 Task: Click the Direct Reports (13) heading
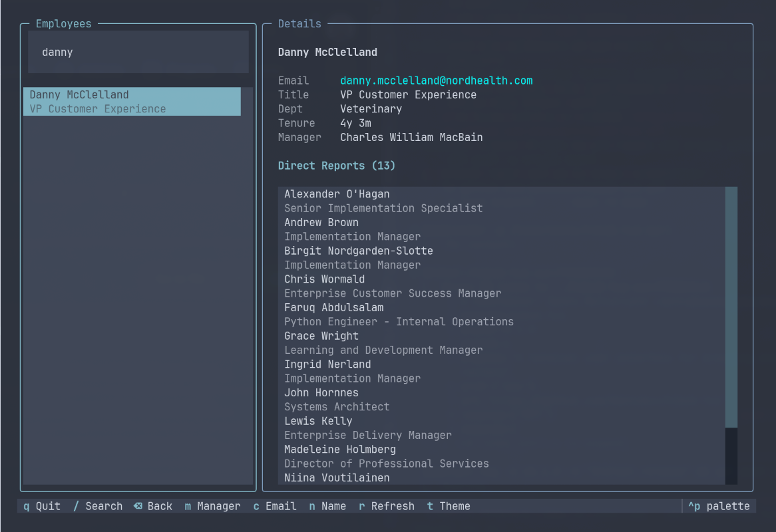pyautogui.click(x=337, y=166)
